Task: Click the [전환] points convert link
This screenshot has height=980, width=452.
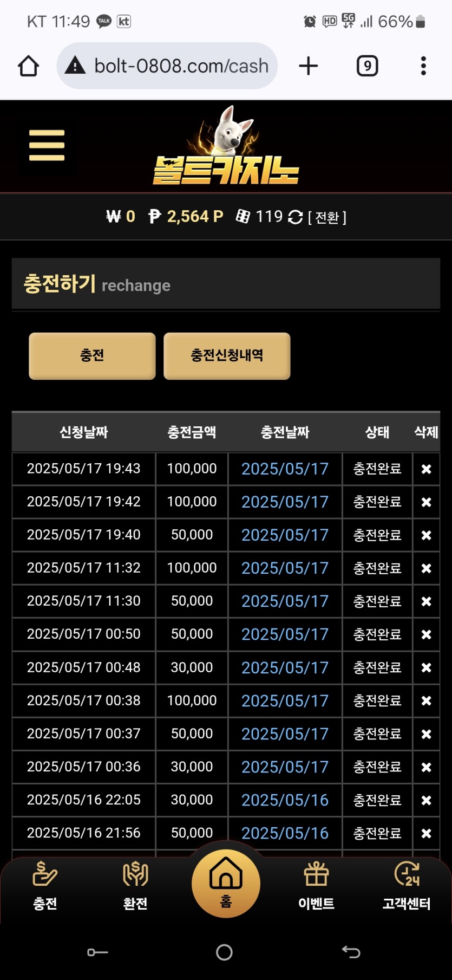Action: click(327, 217)
